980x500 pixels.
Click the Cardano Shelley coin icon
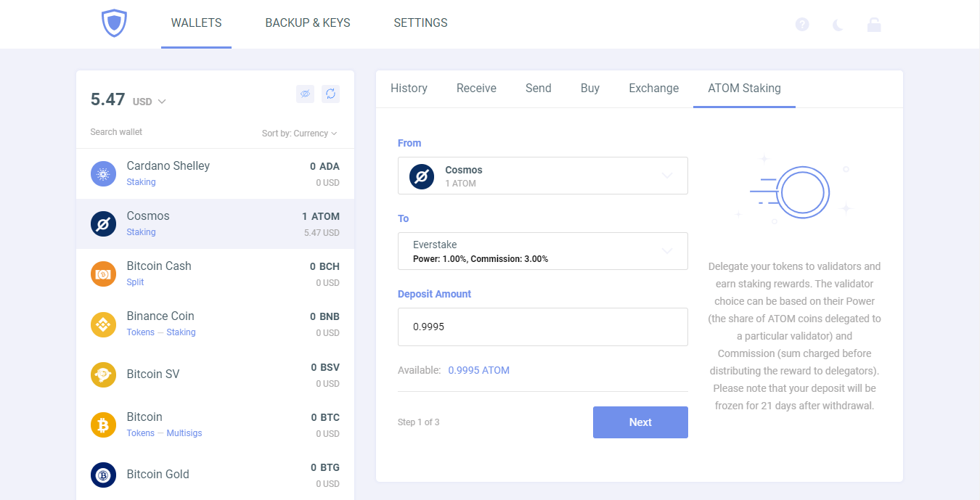tap(103, 173)
